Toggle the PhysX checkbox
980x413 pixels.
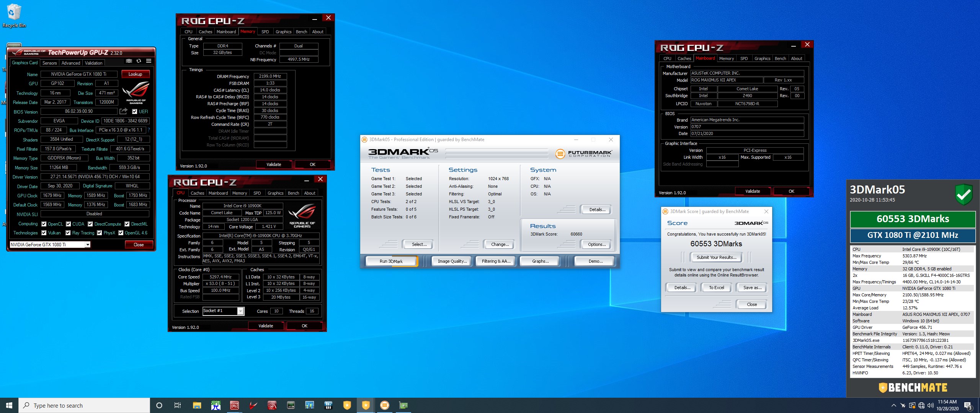coord(100,233)
